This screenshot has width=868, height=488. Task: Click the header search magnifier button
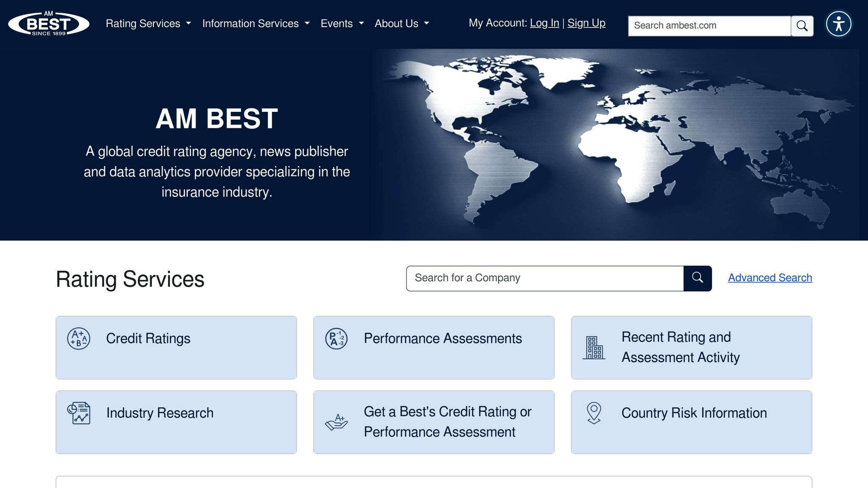coord(802,26)
